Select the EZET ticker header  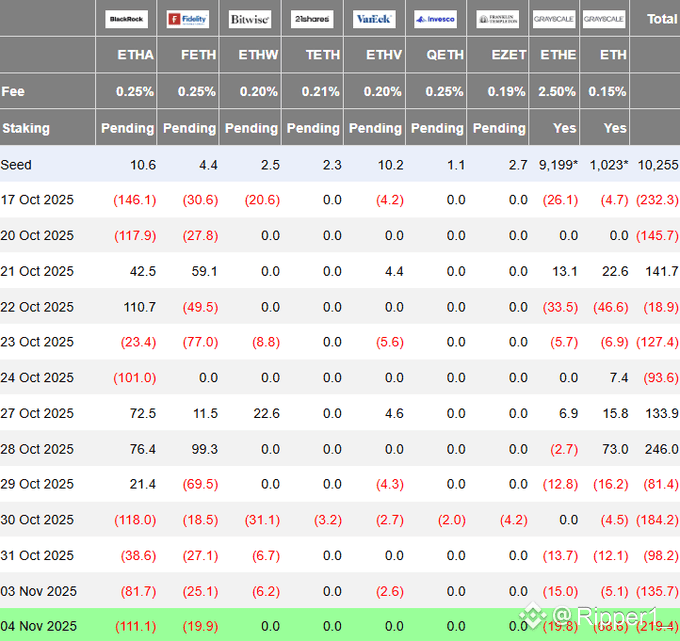(509, 55)
